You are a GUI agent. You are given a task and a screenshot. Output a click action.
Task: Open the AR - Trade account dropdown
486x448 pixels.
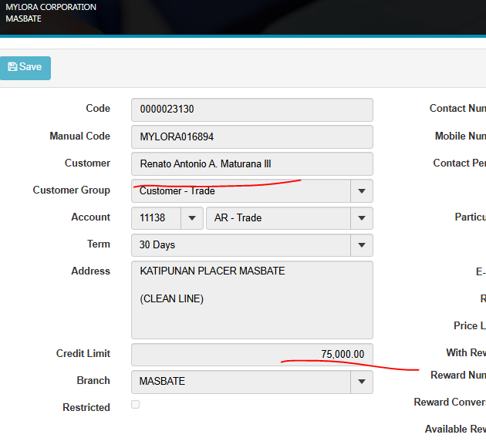pyautogui.click(x=361, y=218)
